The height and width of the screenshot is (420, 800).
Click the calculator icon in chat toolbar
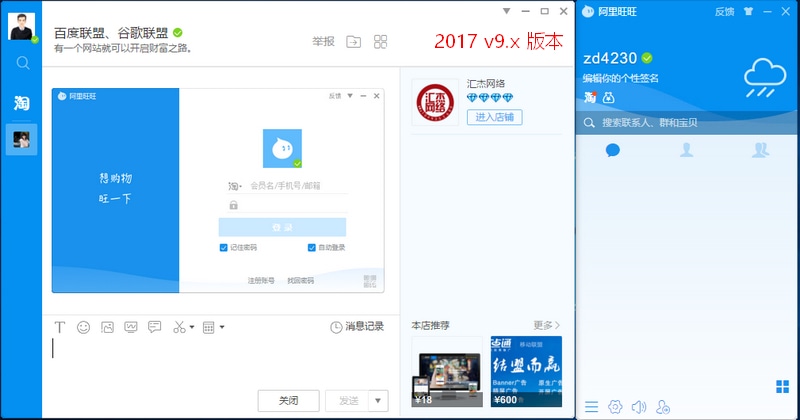[209, 327]
